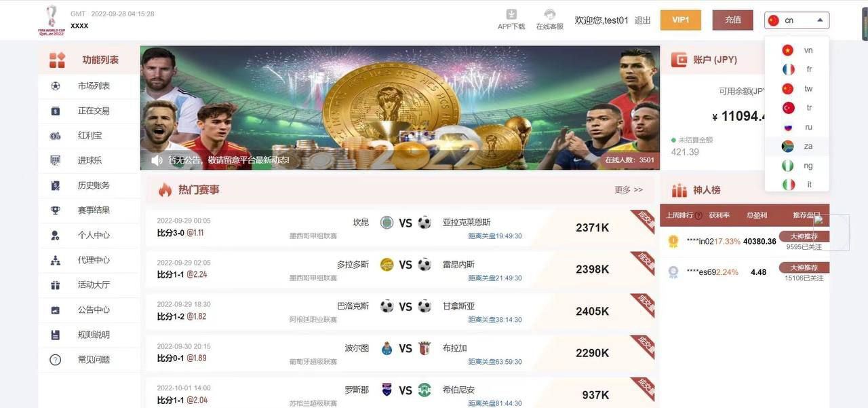Open the 坎昆 VS 亚拉克莱恩斯 match row

point(399,227)
